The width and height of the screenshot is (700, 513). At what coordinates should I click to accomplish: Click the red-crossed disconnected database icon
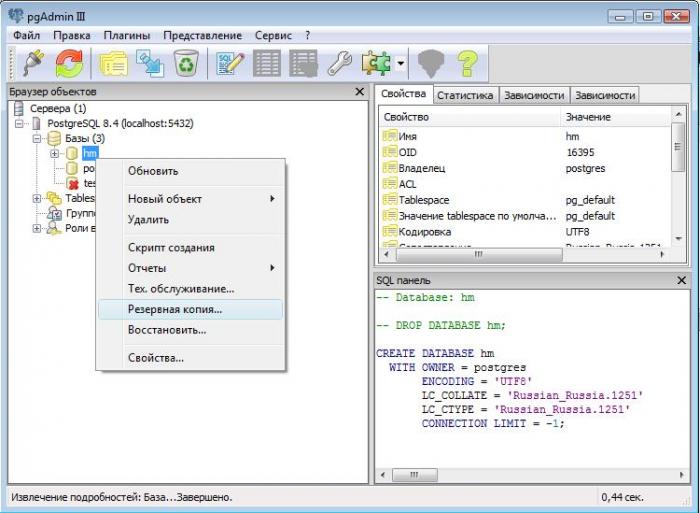click(72, 183)
